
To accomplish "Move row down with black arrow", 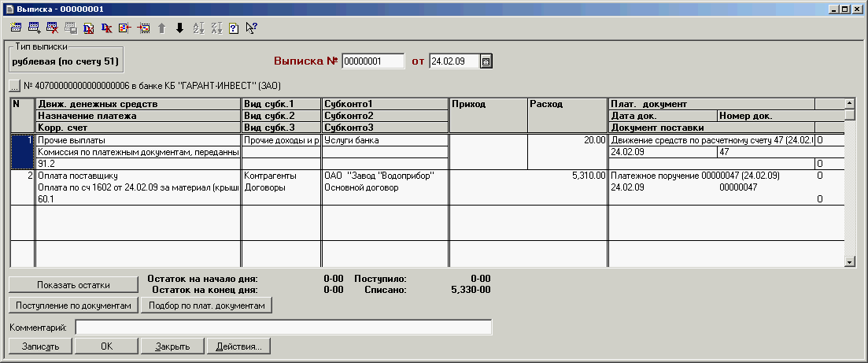I will point(179,28).
